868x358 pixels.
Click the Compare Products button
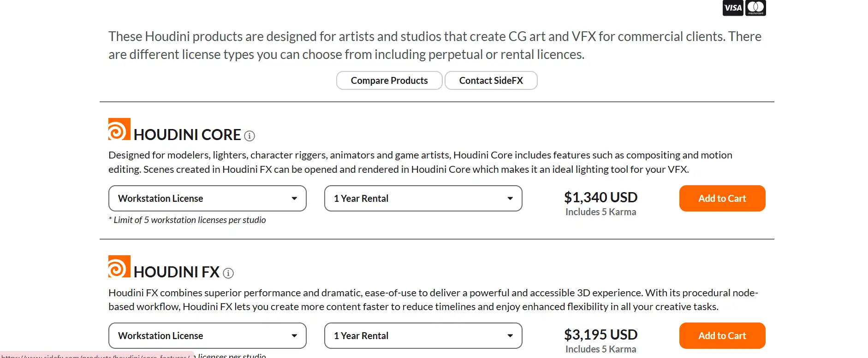click(389, 81)
